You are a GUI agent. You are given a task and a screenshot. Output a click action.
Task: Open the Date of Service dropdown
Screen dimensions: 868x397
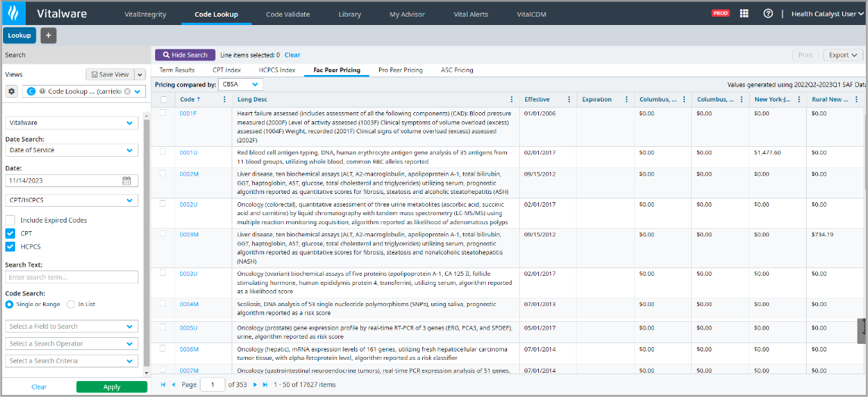[72, 150]
